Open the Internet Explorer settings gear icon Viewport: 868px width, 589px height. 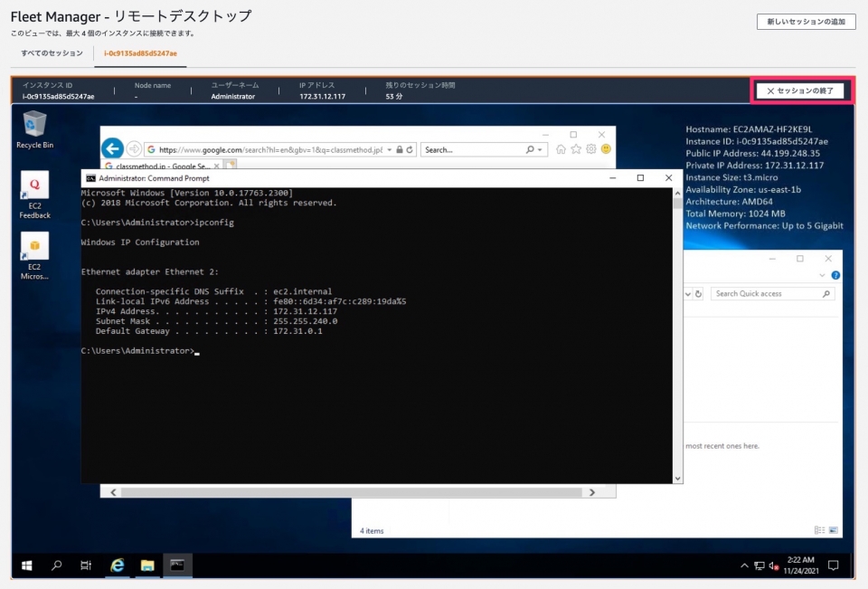coord(590,150)
